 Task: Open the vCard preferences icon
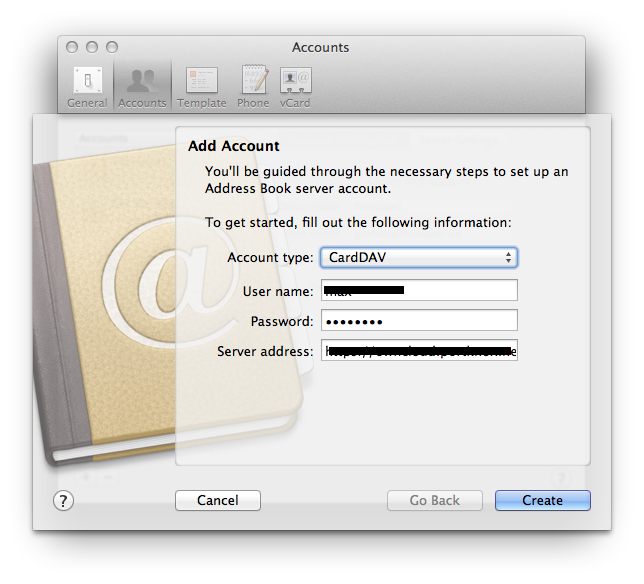point(295,87)
